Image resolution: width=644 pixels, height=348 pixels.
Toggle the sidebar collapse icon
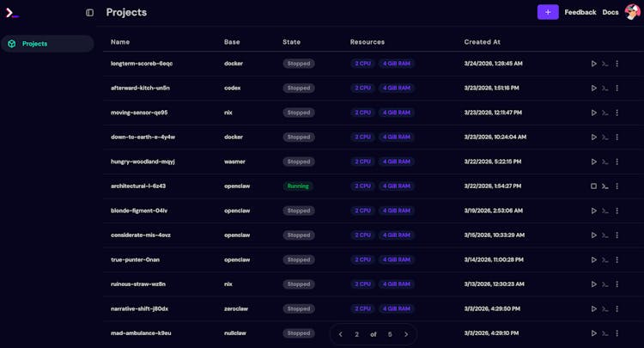click(x=90, y=13)
